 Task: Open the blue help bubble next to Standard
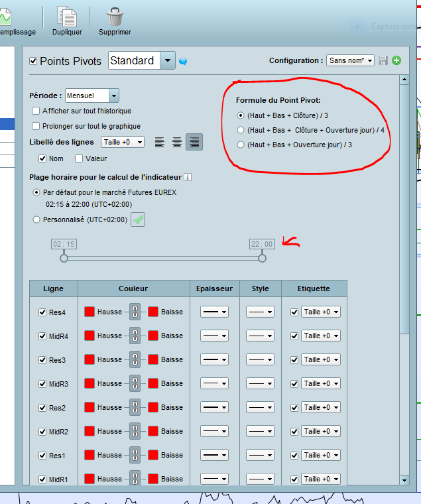(x=183, y=61)
